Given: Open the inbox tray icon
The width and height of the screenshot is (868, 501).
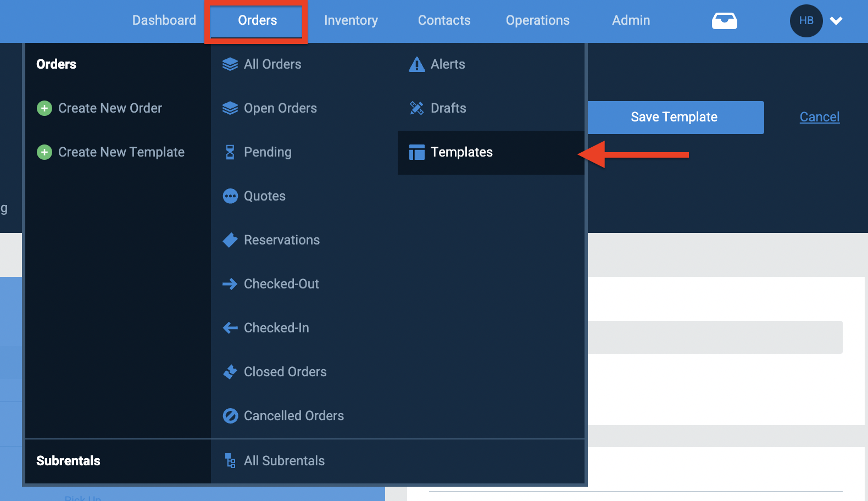Looking at the screenshot, I should pos(724,21).
